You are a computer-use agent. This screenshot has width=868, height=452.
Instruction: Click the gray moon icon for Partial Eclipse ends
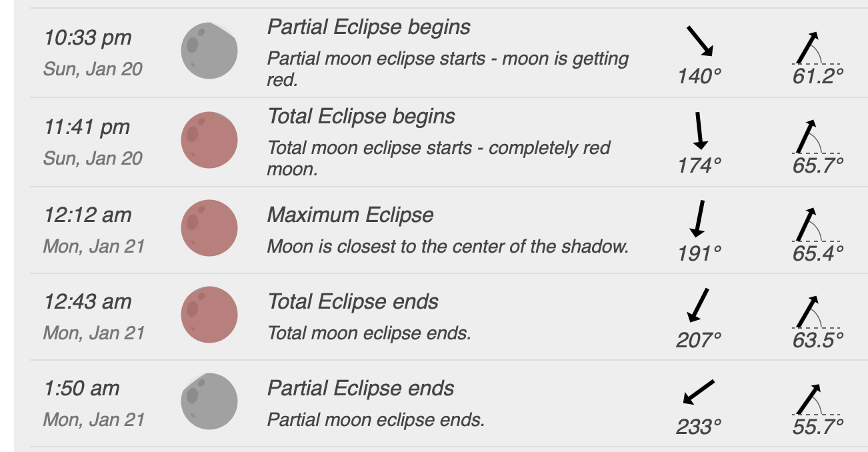tap(209, 401)
